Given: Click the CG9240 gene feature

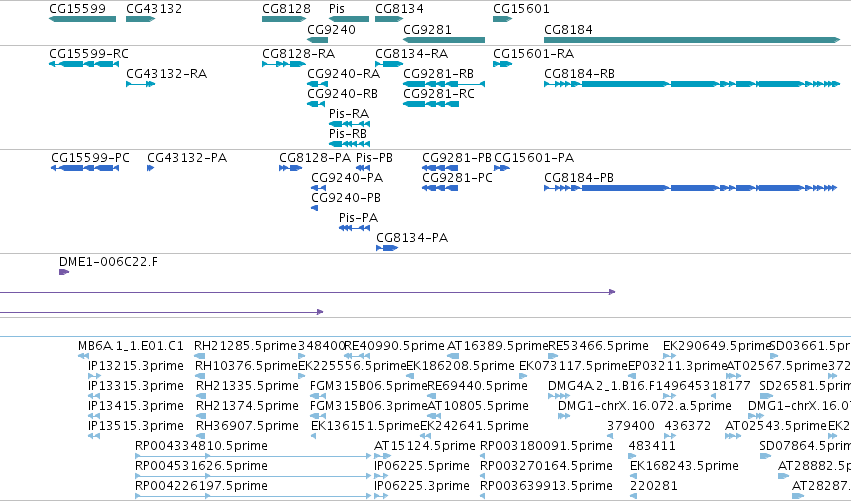Looking at the screenshot, I should tap(317, 40).
